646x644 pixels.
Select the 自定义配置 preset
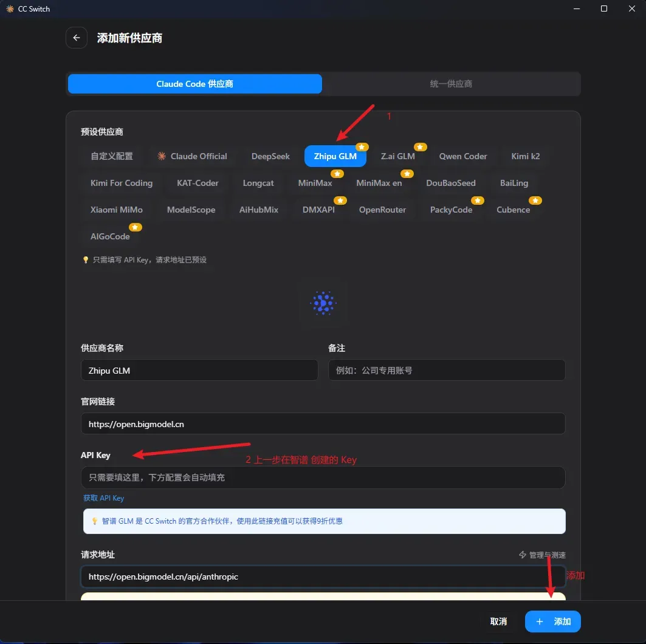(112, 157)
